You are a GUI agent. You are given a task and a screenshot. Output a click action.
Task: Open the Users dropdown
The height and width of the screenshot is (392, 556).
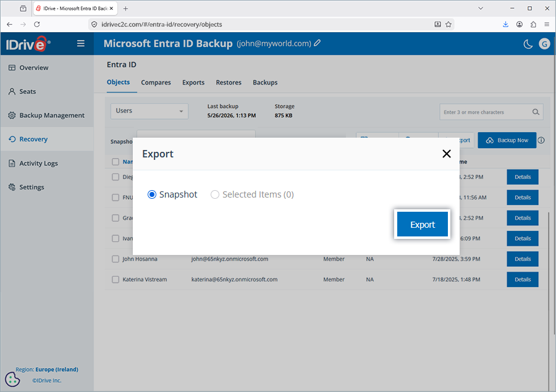pyautogui.click(x=150, y=111)
